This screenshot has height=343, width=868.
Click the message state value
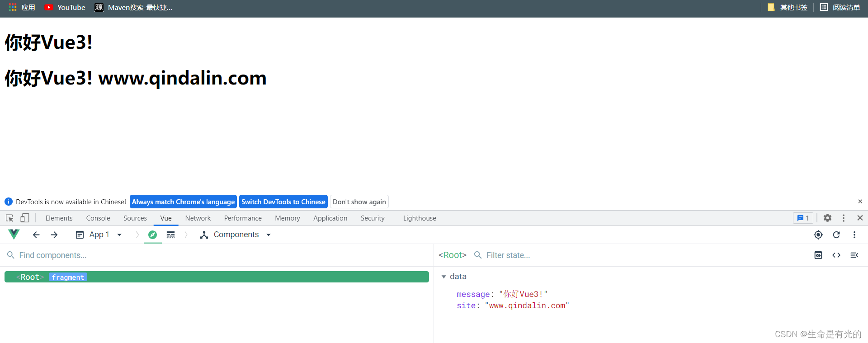pos(524,294)
